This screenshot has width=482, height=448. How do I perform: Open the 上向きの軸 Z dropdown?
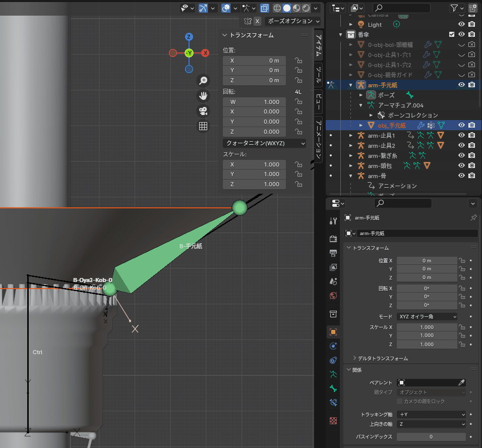click(x=431, y=424)
